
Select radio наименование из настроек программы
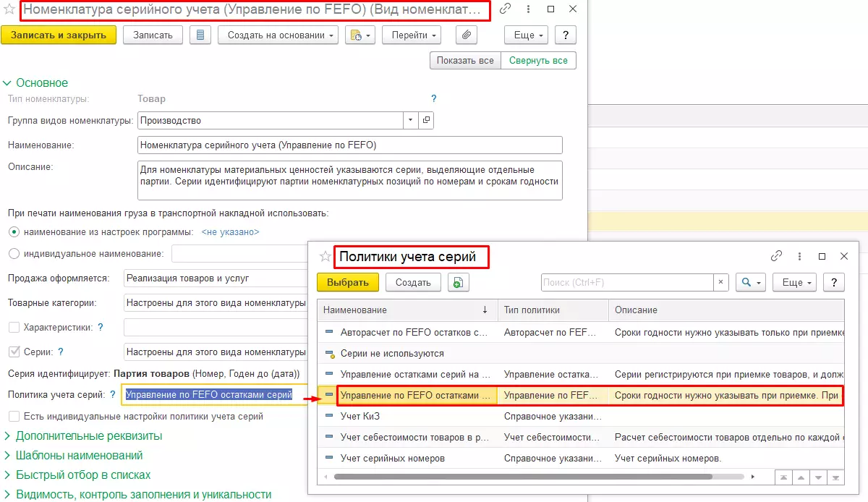click(x=13, y=232)
